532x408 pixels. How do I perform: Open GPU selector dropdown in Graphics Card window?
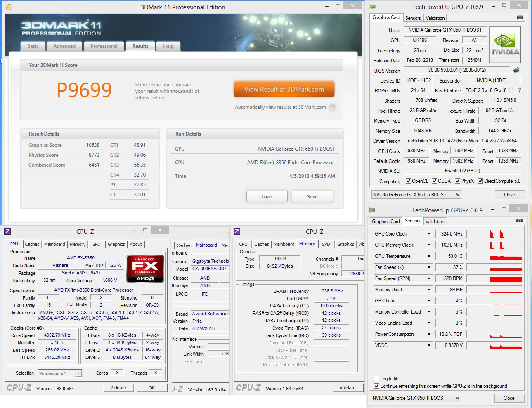coord(416,195)
